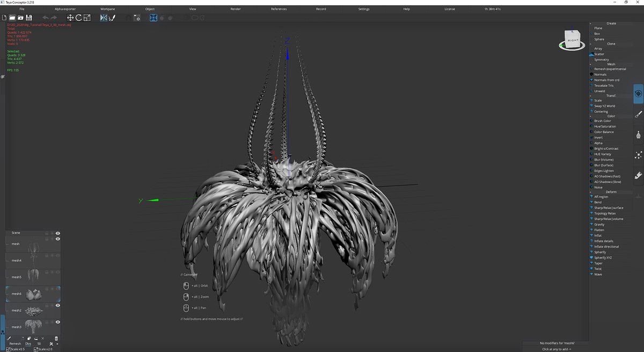
Task: Click the RIGHT view orientation cube
Action: (573, 40)
